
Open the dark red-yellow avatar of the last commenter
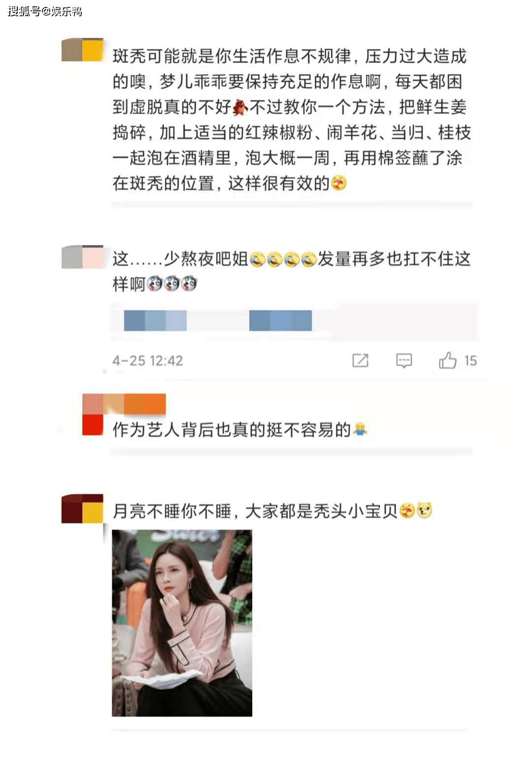click(x=82, y=508)
